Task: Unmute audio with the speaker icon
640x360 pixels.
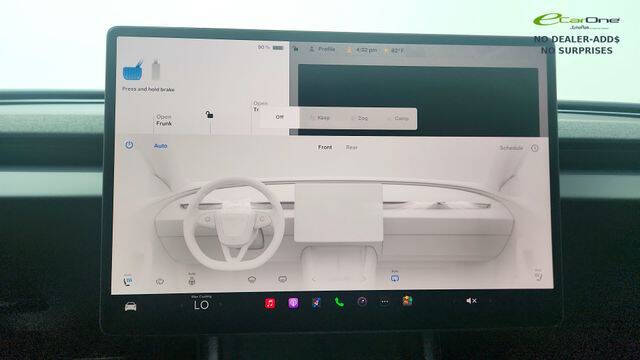Action: coord(471,300)
